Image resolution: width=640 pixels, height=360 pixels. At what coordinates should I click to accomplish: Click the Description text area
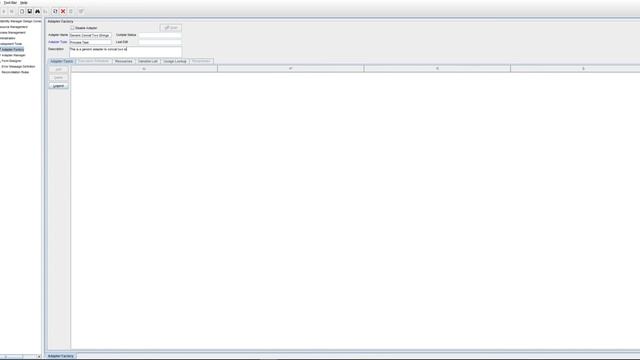pyautogui.click(x=125, y=51)
